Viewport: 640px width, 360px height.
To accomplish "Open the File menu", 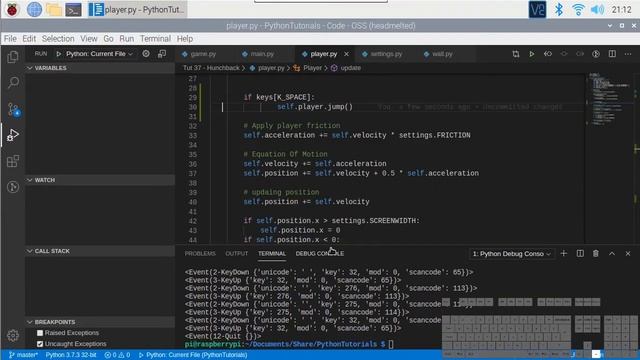I will pyautogui.click(x=10, y=39).
